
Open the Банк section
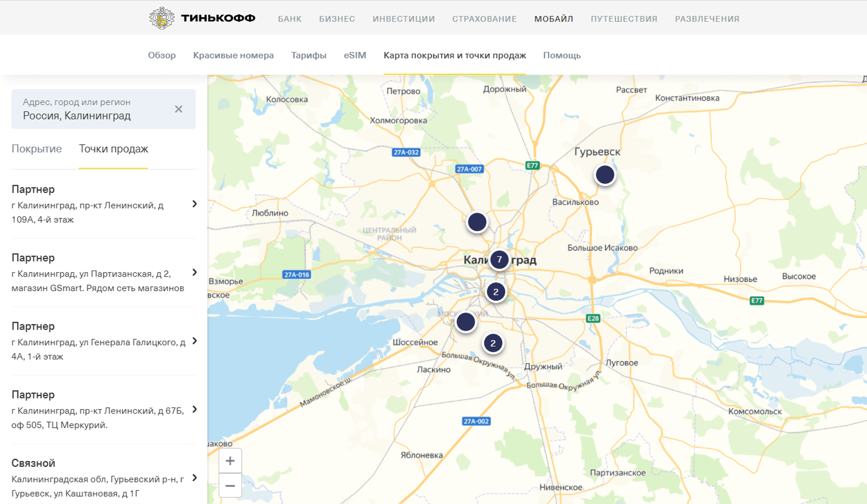point(290,19)
